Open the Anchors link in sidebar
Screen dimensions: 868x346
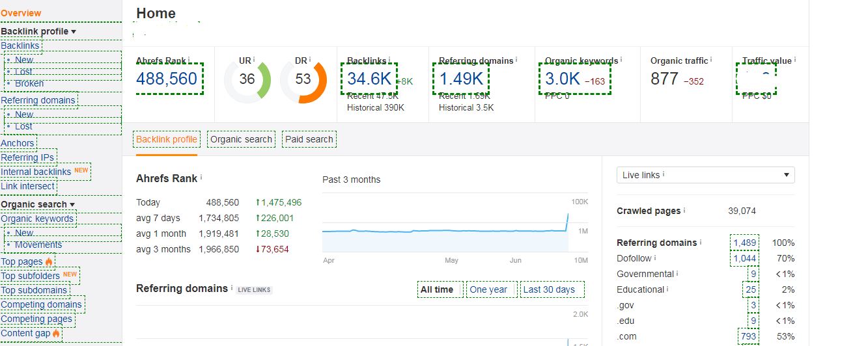pyautogui.click(x=18, y=143)
